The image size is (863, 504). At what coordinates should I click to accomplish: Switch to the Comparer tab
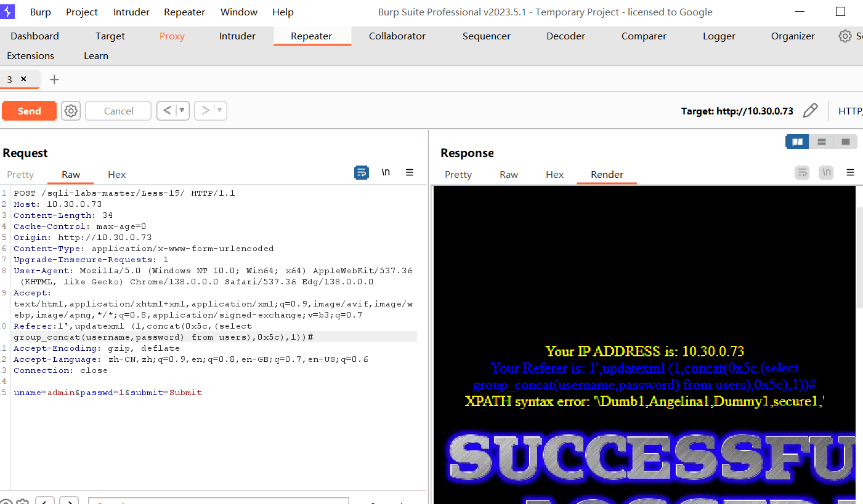(x=644, y=36)
